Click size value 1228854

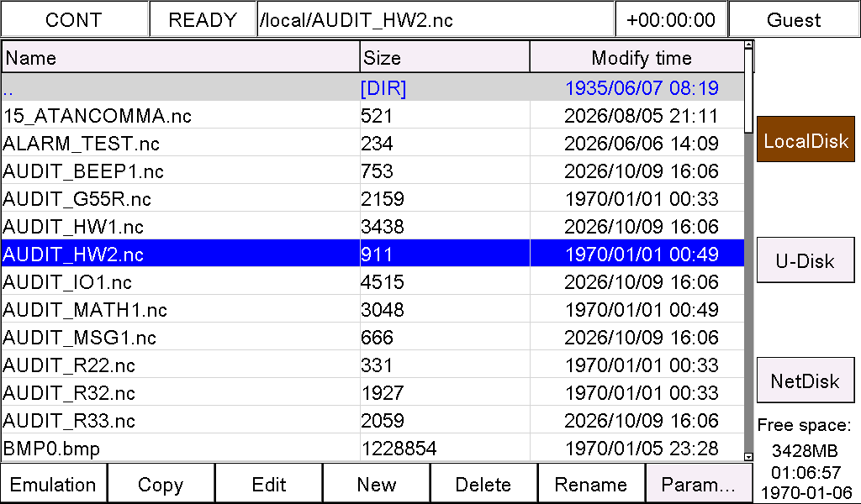(399, 449)
